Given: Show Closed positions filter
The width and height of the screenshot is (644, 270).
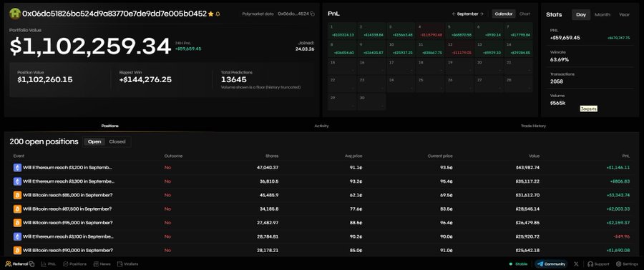Looking at the screenshot, I should tap(117, 141).
